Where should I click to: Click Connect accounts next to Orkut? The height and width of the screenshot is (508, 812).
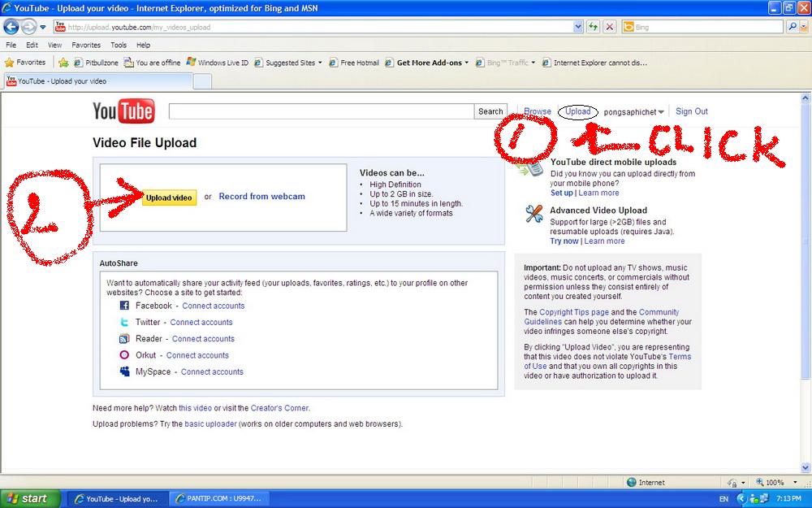[x=197, y=356]
